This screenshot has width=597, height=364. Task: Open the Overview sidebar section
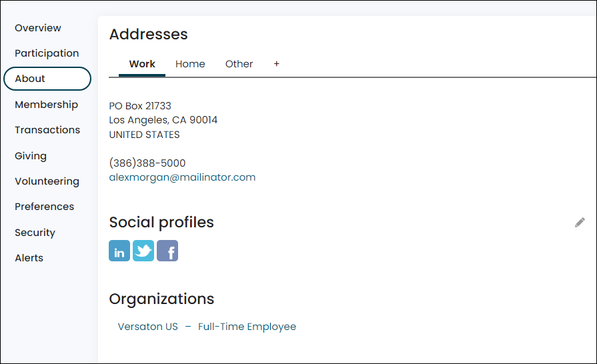[x=38, y=28]
